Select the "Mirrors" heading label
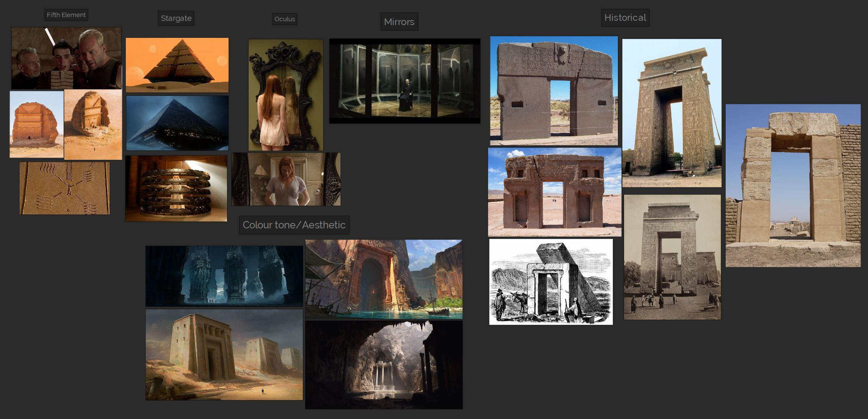 click(399, 22)
